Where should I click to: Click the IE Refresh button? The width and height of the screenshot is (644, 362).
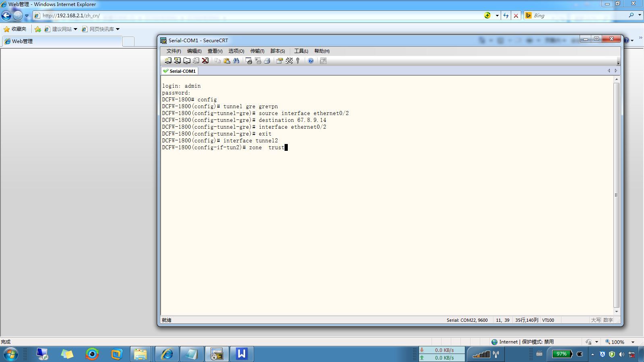click(x=506, y=16)
